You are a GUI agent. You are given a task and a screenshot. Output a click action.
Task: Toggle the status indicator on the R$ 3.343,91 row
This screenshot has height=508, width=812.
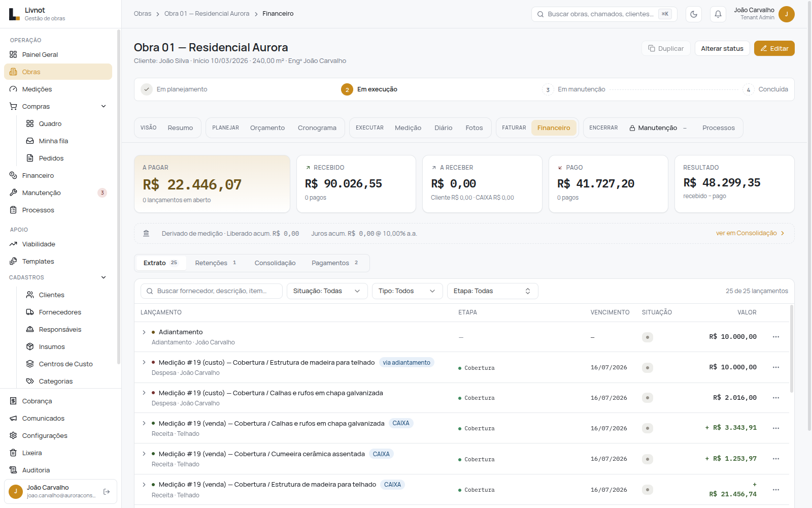(x=648, y=428)
